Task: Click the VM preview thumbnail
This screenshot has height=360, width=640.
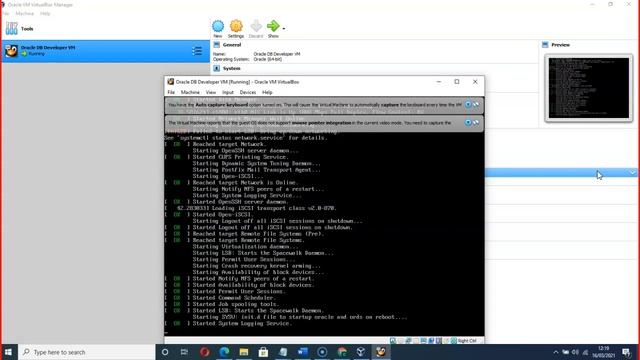Action: pyautogui.click(x=589, y=88)
